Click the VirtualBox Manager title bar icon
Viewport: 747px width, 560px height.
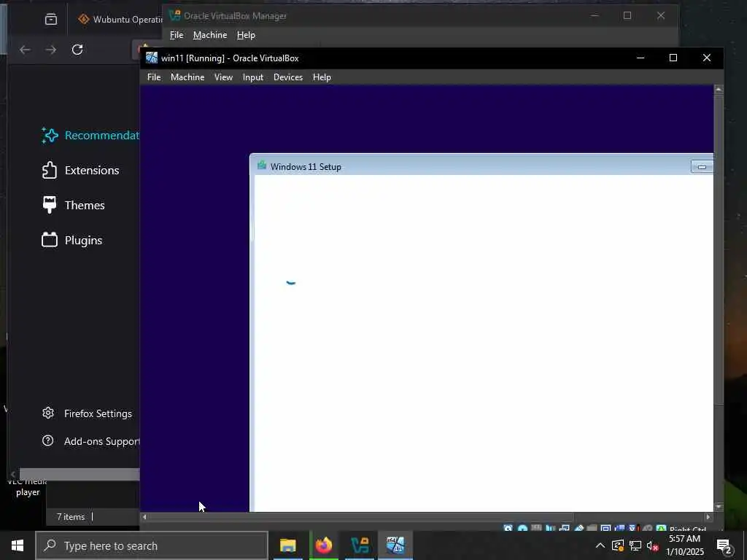coord(175,15)
